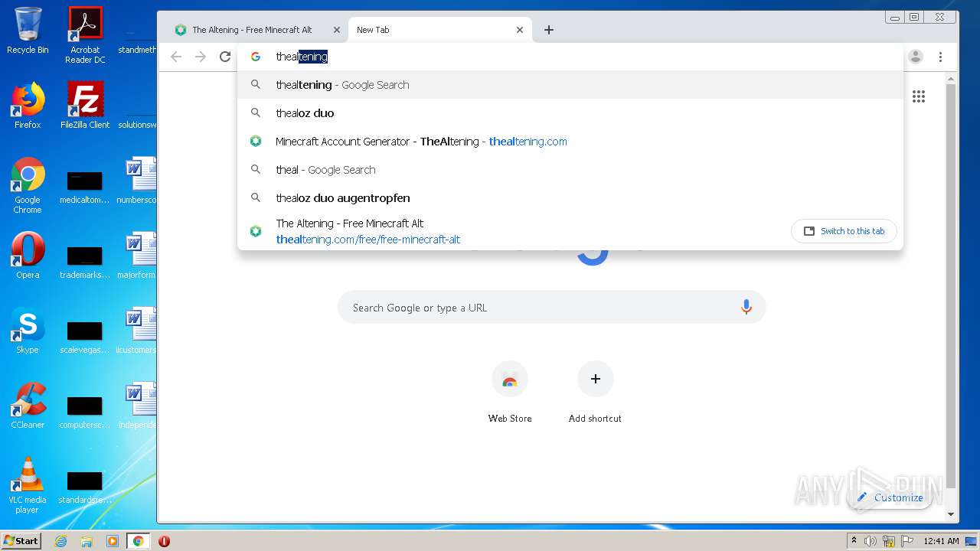Start voice search with microphone icon
The height and width of the screenshot is (551, 980).
746,308
